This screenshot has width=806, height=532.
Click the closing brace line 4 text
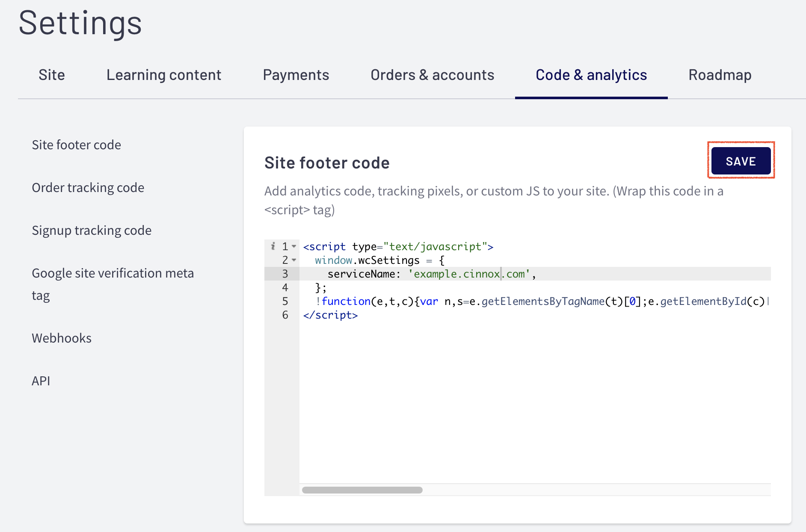point(321,288)
